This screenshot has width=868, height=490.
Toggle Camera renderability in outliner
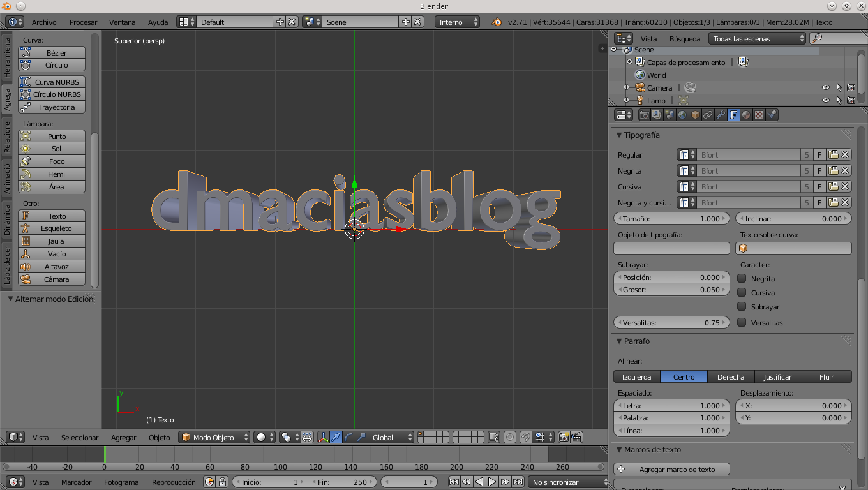point(851,87)
